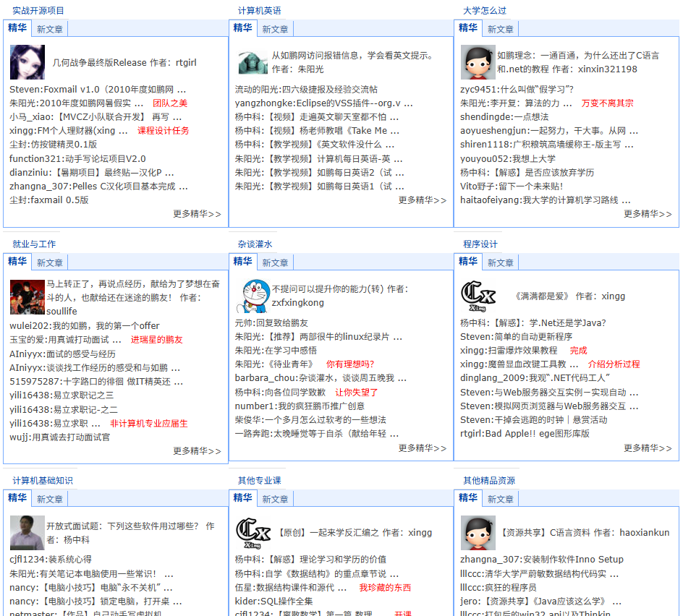Image resolution: width=683 pixels, height=616 pixels.
Task: Click the Doraemon avatar in 杂谈灌水
Action: pyautogui.click(x=253, y=295)
